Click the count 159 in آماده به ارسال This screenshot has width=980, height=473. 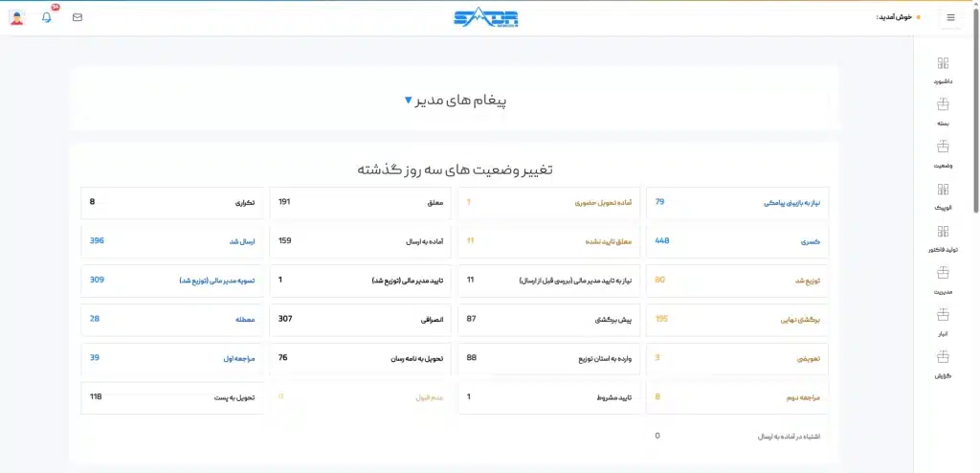[284, 241]
